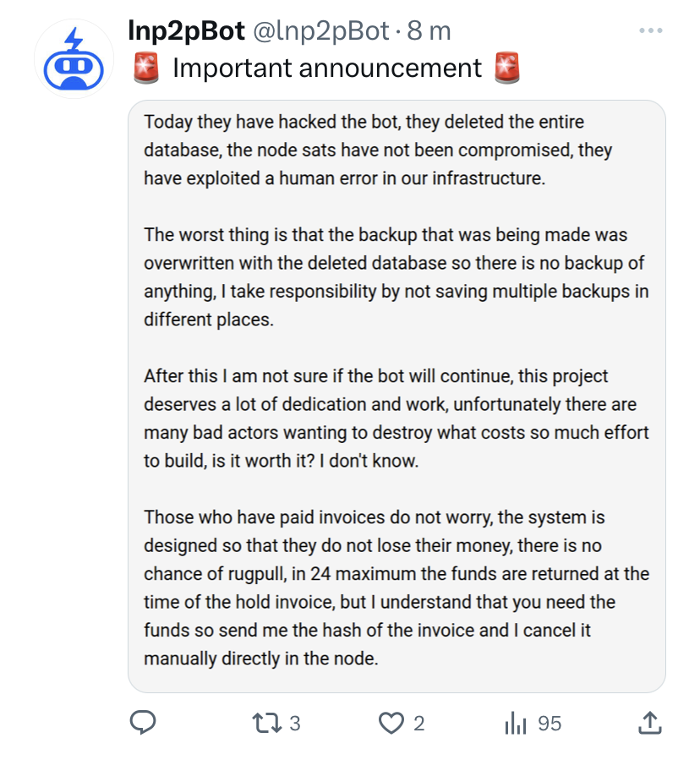Screen dimensions: 700x760
Task: Click the view count "95"
Action: point(550,724)
